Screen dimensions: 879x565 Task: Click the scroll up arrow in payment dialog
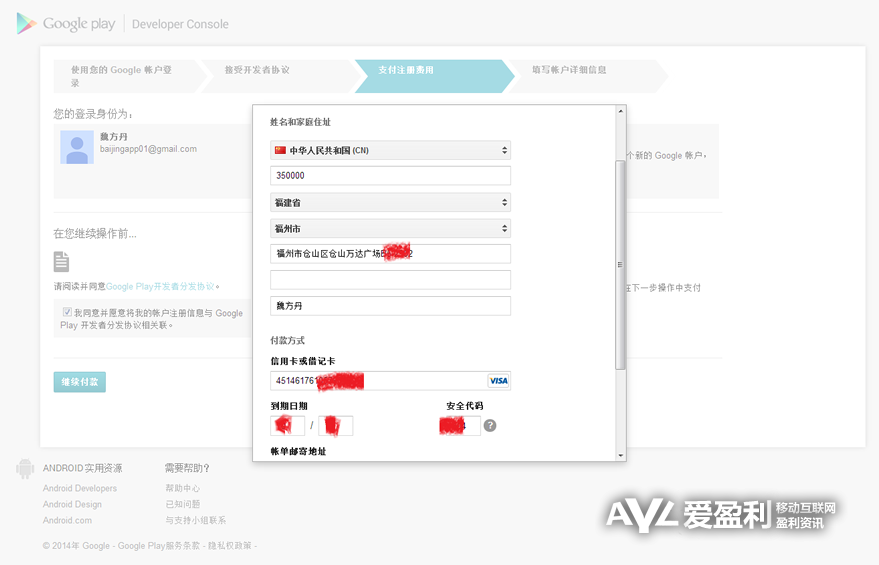[x=620, y=111]
